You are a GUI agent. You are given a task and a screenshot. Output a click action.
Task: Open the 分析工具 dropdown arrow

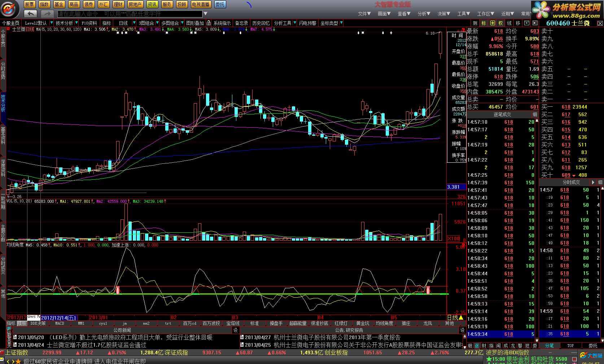point(294,23)
